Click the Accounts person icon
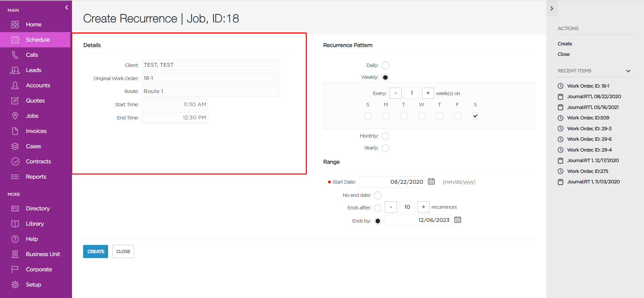The height and width of the screenshot is (298, 644). coord(15,85)
